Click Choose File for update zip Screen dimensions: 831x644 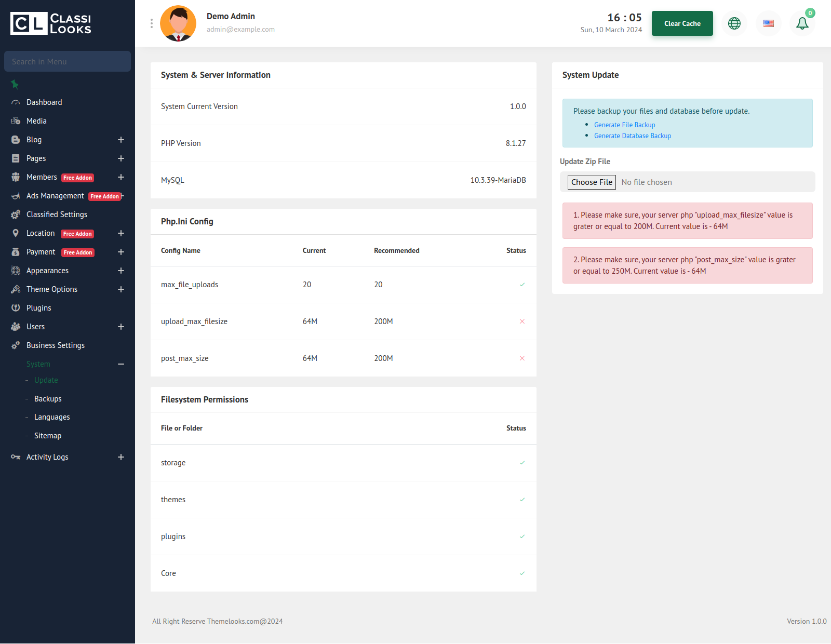[x=592, y=182]
